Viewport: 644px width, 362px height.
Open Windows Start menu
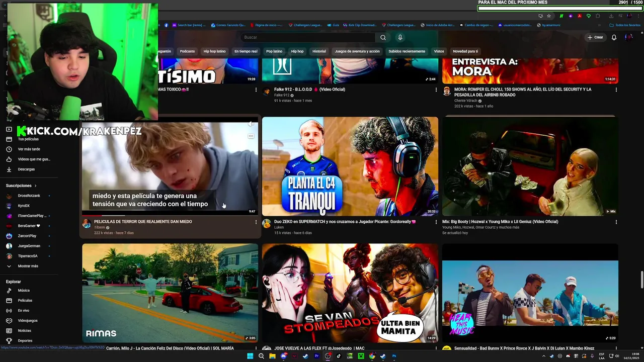250,356
